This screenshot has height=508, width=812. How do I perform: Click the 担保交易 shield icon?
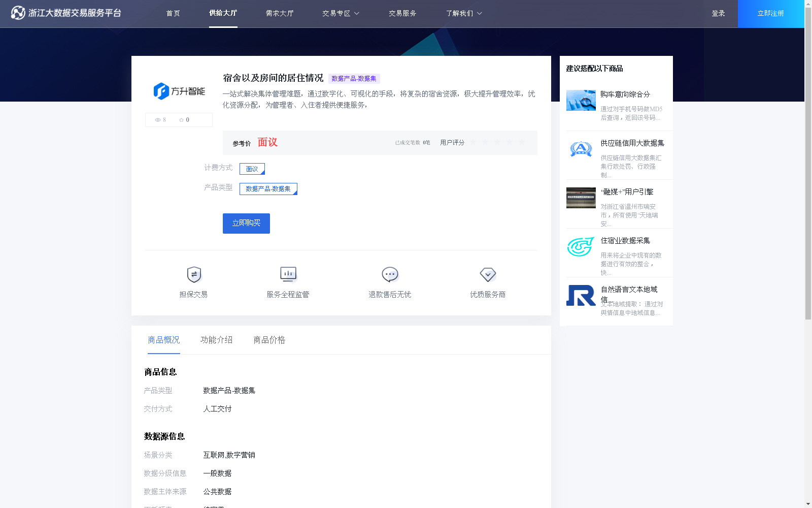(194, 274)
